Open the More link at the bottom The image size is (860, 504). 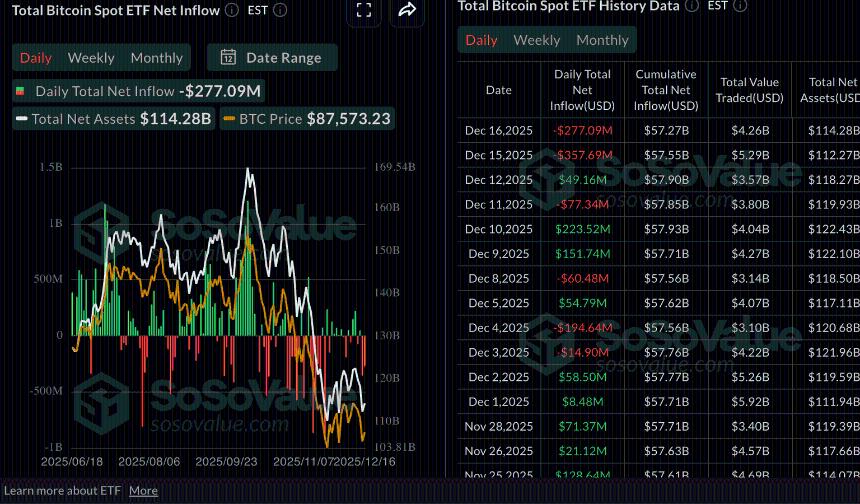(x=143, y=490)
